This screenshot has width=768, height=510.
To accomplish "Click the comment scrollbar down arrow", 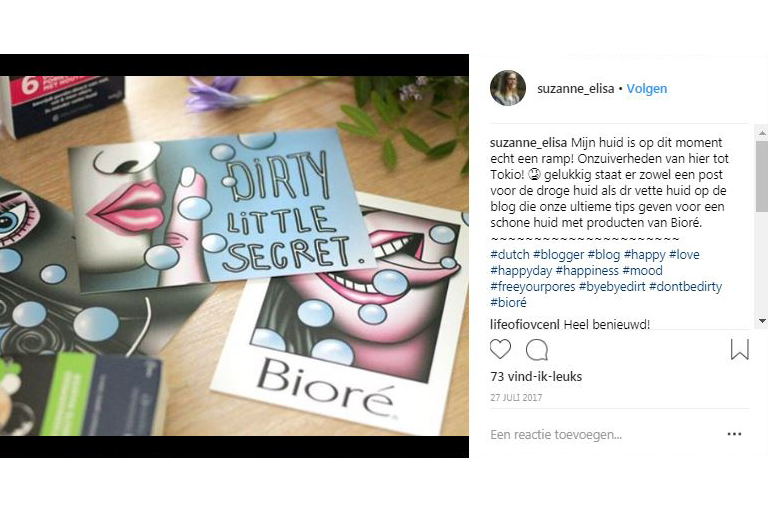I will tap(762, 321).
